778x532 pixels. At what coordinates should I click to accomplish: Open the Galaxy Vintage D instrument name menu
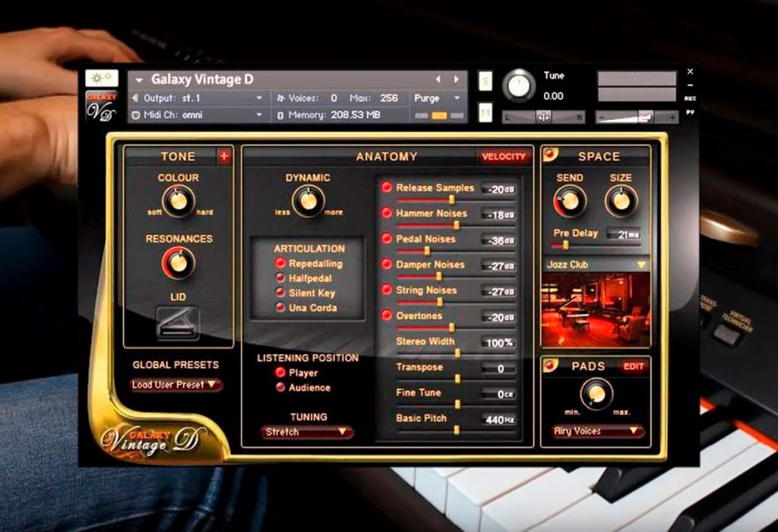(x=139, y=79)
